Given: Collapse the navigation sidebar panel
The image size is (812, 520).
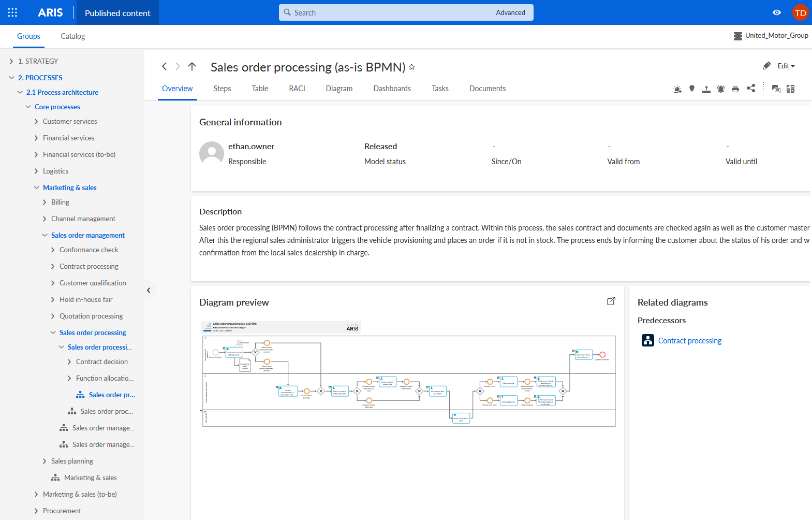Looking at the screenshot, I should pos(149,290).
